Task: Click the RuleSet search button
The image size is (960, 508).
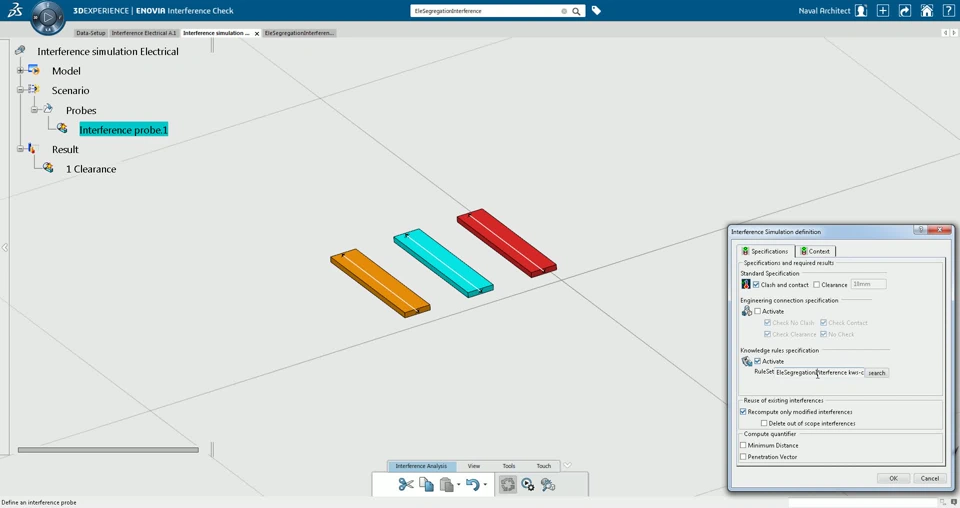Action: coord(876,373)
